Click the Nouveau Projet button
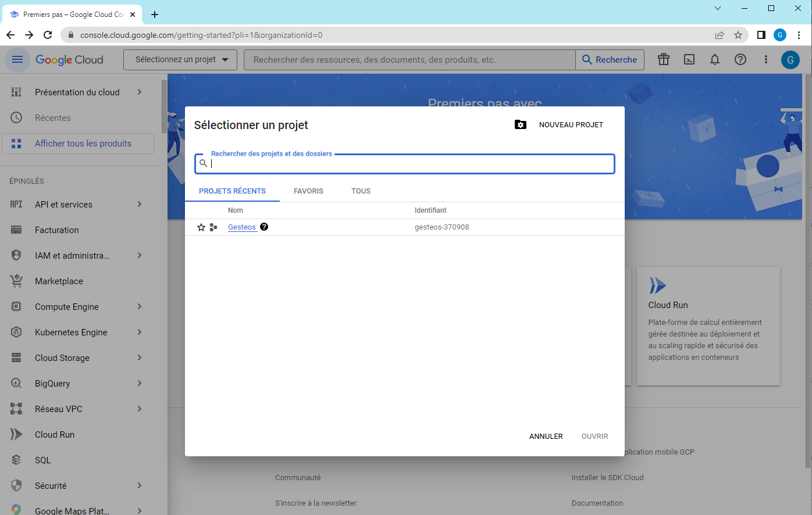The image size is (812, 515). pos(571,125)
